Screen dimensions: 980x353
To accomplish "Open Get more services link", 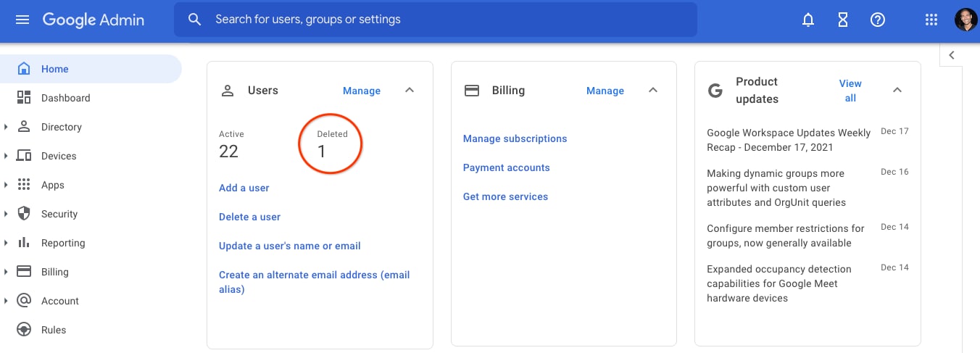I will click(x=505, y=196).
